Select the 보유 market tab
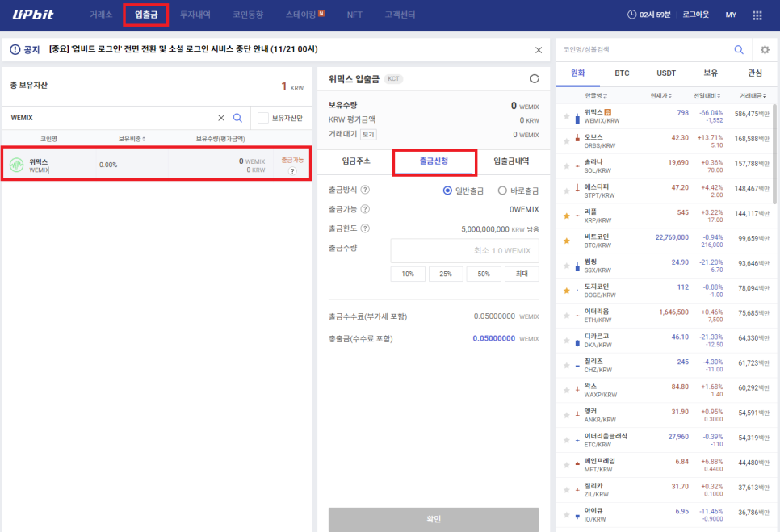 click(711, 73)
